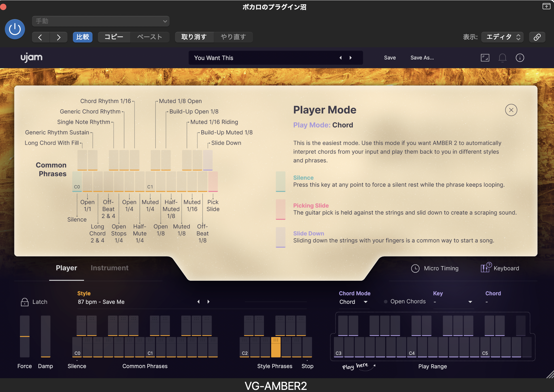The image size is (554, 392).
Task: Click the コピー button
Action: pos(114,37)
